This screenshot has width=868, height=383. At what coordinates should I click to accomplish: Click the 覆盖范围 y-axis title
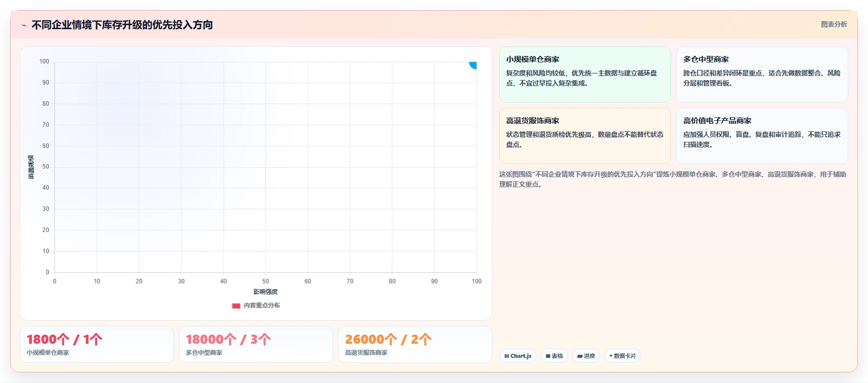click(x=31, y=167)
